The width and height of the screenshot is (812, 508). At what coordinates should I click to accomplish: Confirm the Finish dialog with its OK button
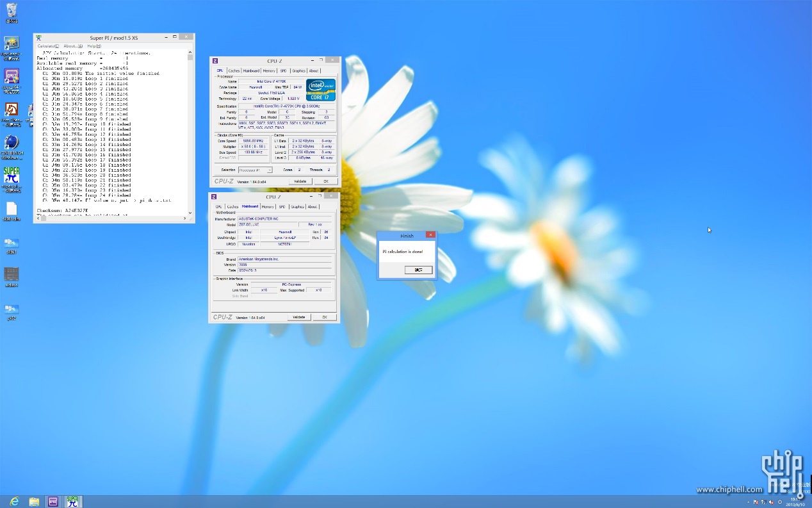(419, 270)
